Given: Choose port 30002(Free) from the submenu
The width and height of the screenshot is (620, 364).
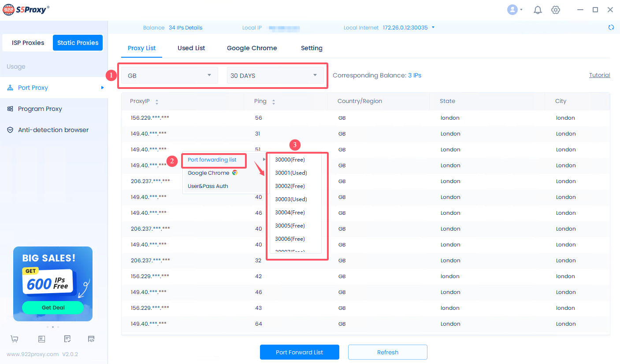Looking at the screenshot, I should 290,186.
